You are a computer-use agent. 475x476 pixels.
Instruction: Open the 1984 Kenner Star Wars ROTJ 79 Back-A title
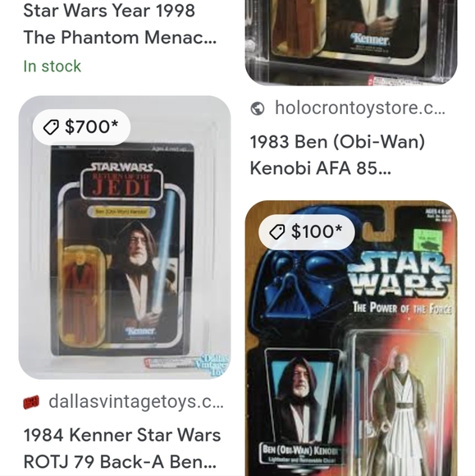coord(122,448)
